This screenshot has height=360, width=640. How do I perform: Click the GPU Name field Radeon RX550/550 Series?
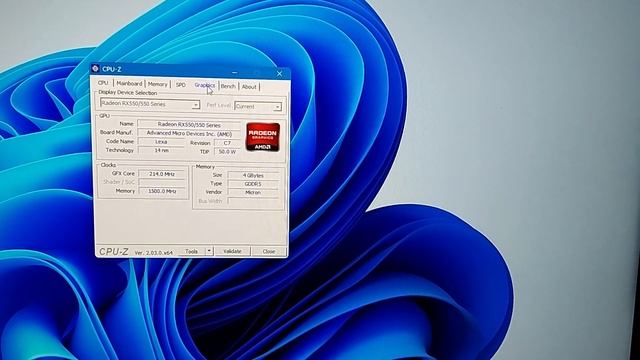tap(189, 125)
